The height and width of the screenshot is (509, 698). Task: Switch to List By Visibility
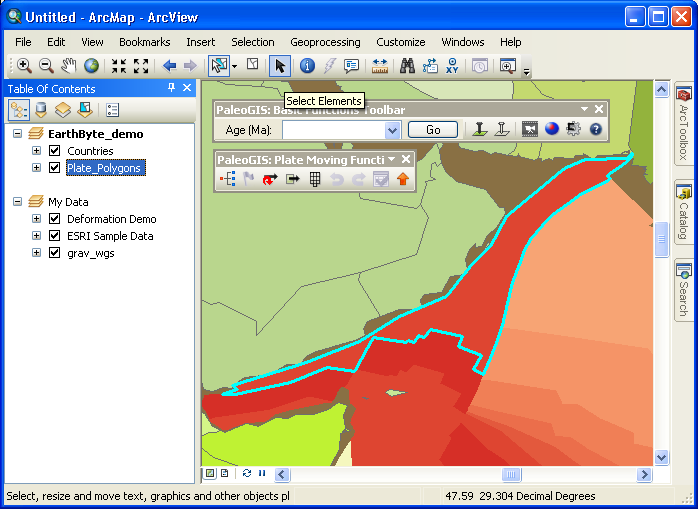[63, 110]
